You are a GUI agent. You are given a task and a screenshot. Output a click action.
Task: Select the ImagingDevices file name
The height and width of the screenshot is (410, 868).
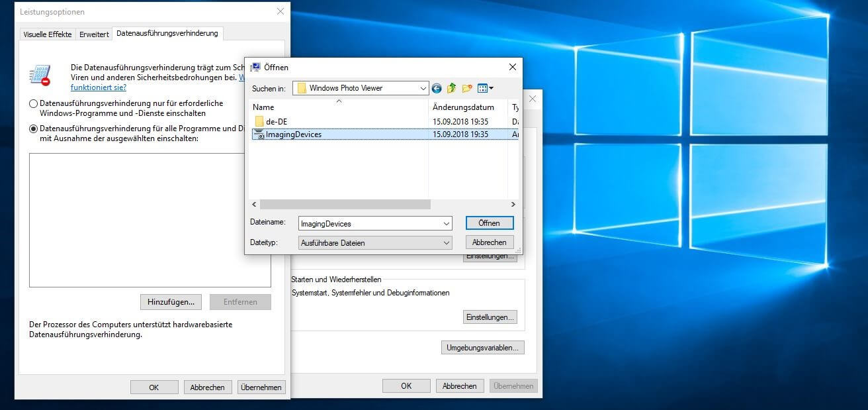point(294,134)
